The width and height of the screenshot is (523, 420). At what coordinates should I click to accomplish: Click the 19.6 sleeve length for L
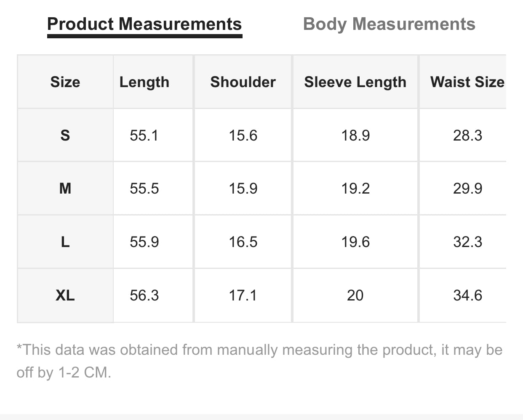(355, 242)
